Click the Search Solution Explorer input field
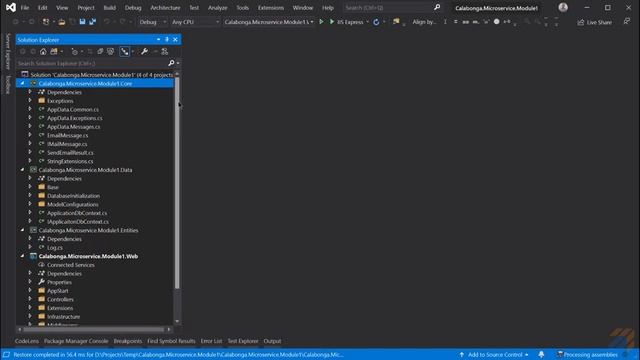Viewport: 640px width, 360px height. click(x=92, y=63)
